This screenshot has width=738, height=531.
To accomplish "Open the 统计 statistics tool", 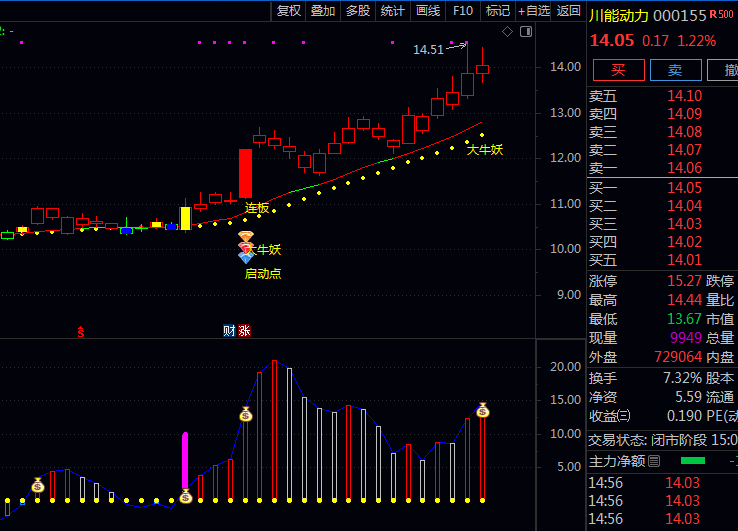I will tap(393, 11).
